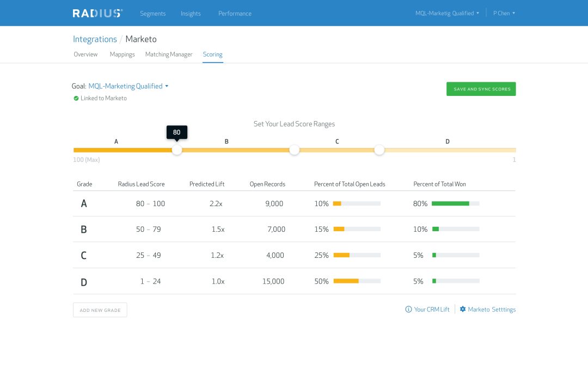The height and width of the screenshot is (368, 588).
Task: Open the Your CRM Lift link
Action: [431, 310]
